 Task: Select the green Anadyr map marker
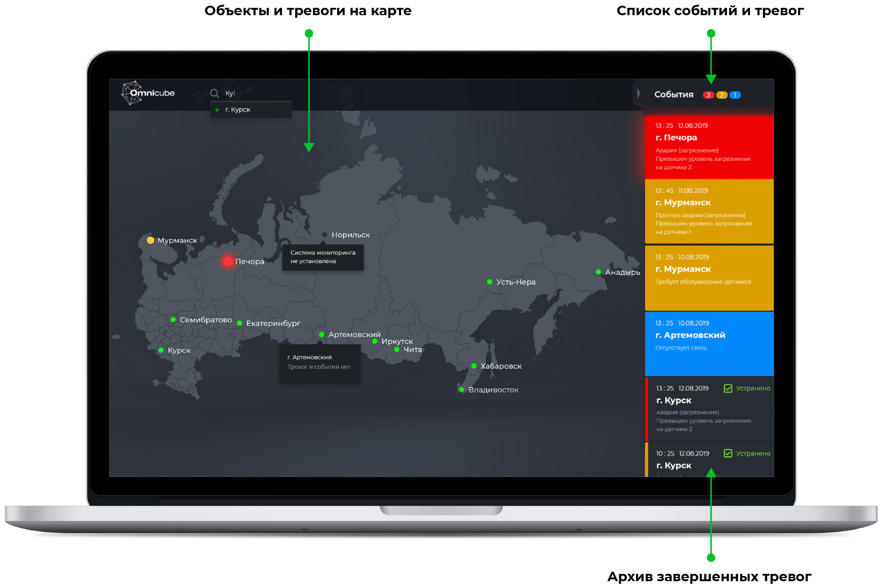tap(598, 272)
